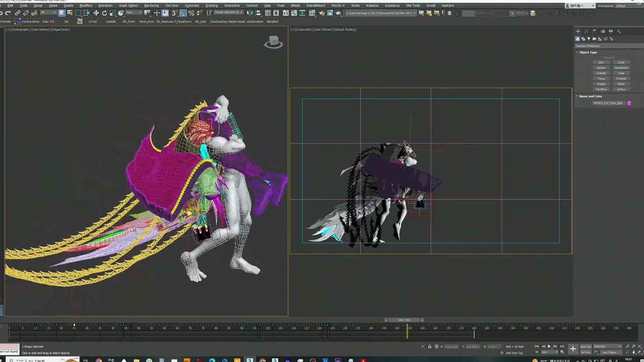Open the Standard Primitives category dropdown
This screenshot has height=362, width=644.
(609, 46)
